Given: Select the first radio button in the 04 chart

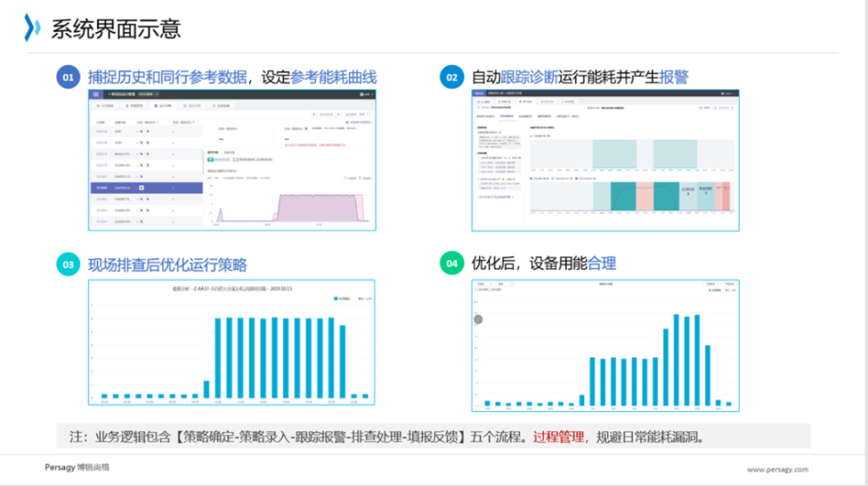Looking at the screenshot, I should [477, 290].
